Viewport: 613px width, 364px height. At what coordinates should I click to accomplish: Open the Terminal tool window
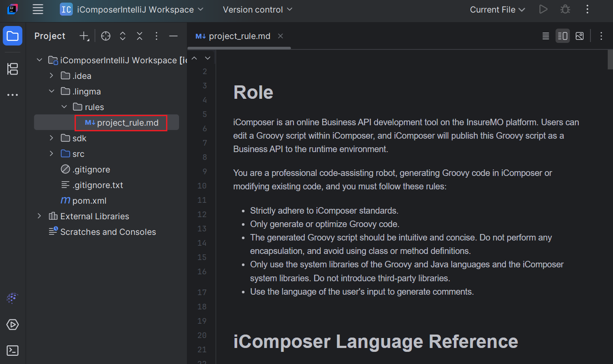click(x=13, y=350)
